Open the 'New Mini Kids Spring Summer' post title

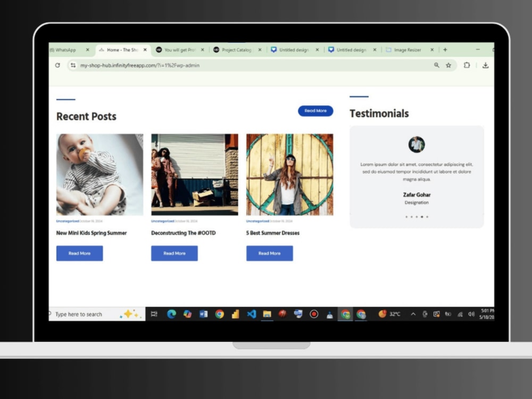(92, 233)
